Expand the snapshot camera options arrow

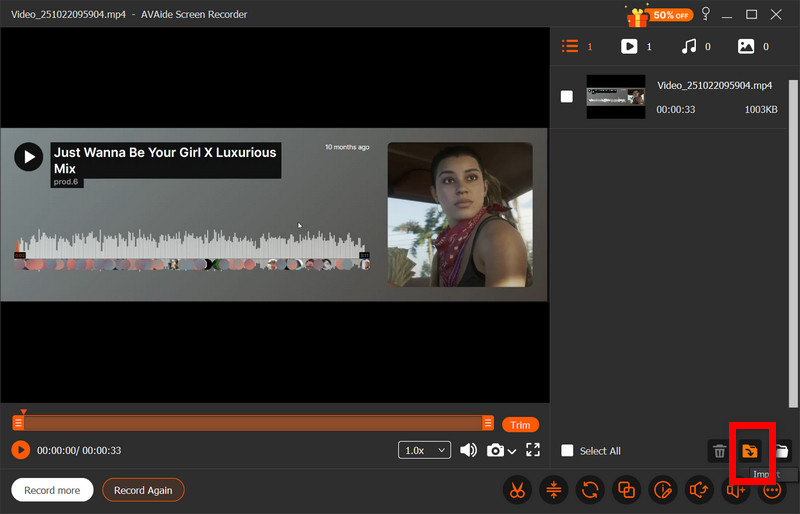[x=512, y=452]
